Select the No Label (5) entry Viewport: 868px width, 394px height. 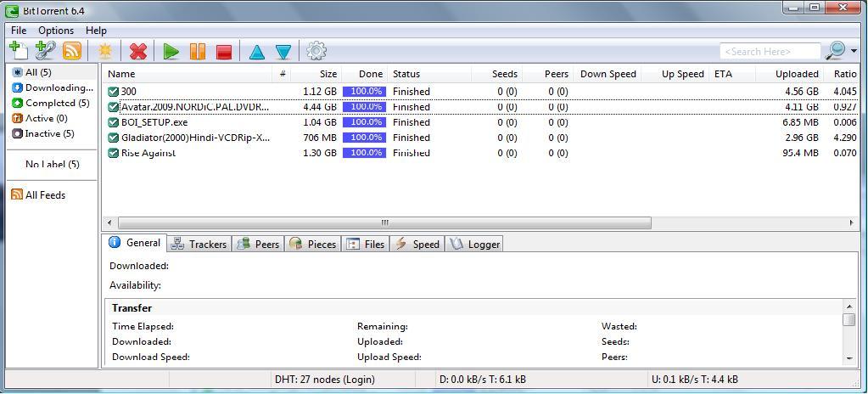point(52,164)
